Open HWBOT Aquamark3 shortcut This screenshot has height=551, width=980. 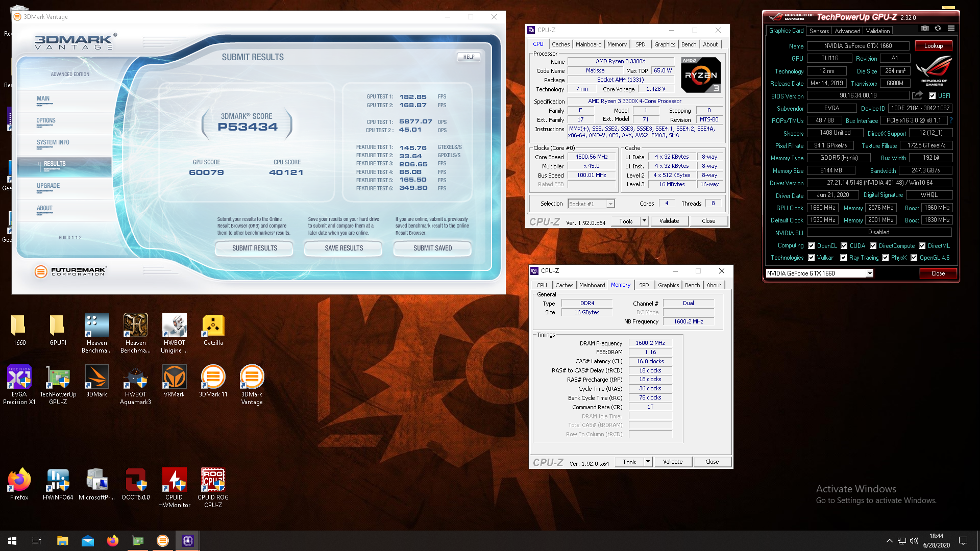[x=135, y=385]
